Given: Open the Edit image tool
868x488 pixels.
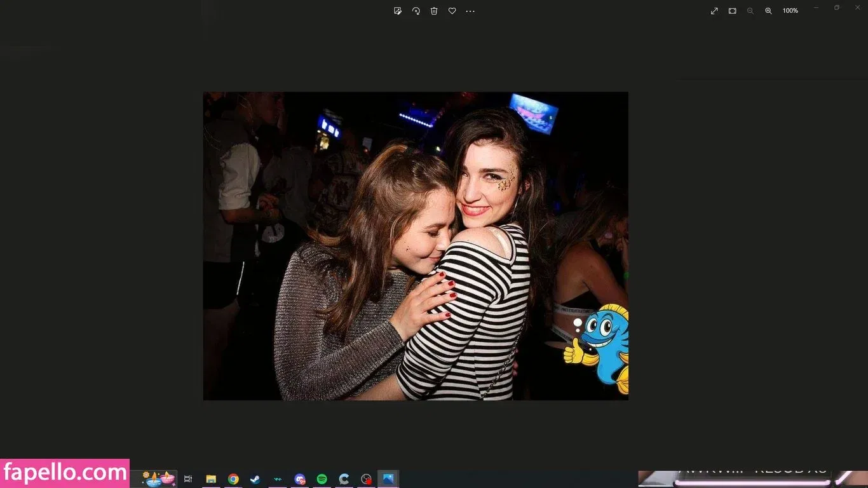Looking at the screenshot, I should pos(398,11).
